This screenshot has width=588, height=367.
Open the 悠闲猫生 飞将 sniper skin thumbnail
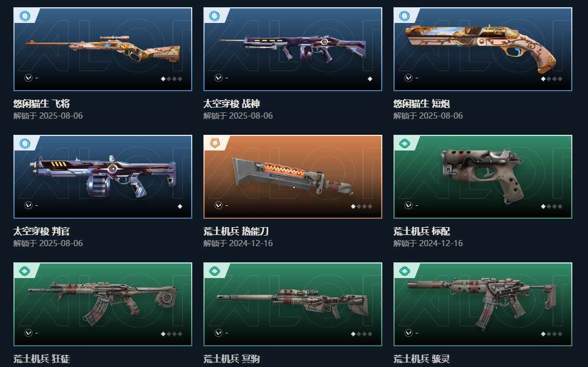[103, 49]
